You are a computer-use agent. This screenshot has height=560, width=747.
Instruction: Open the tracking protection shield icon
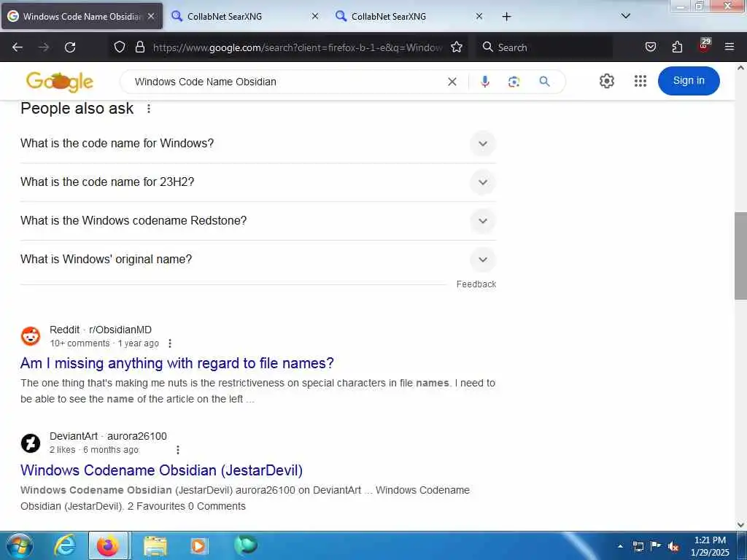(x=120, y=47)
